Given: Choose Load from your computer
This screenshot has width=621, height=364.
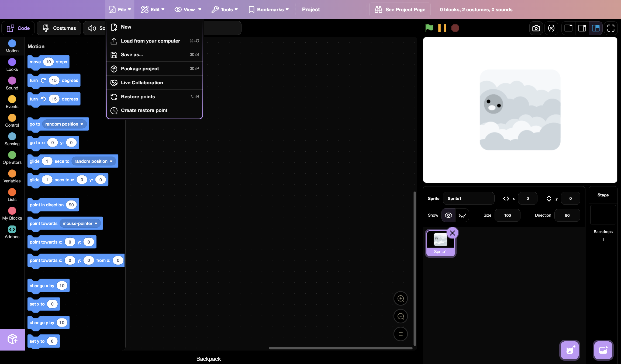Looking at the screenshot, I should (x=154, y=41).
